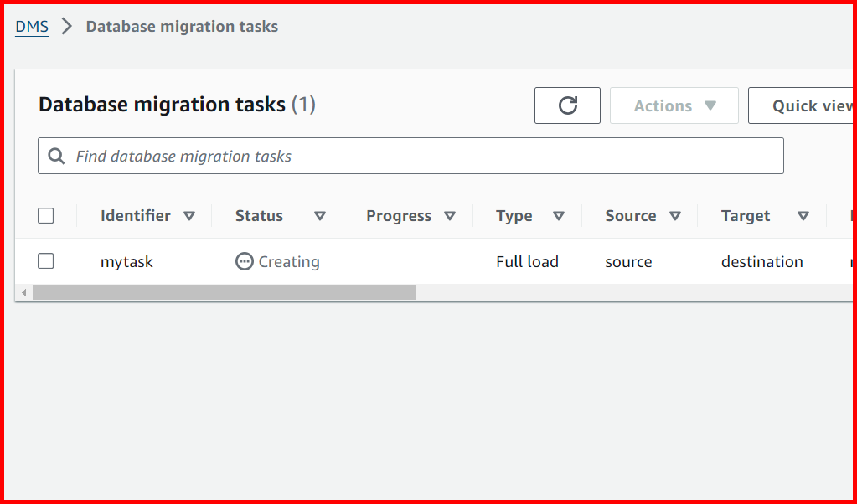Click the Progress column filter arrow
This screenshot has height=504, width=857.
point(452,215)
